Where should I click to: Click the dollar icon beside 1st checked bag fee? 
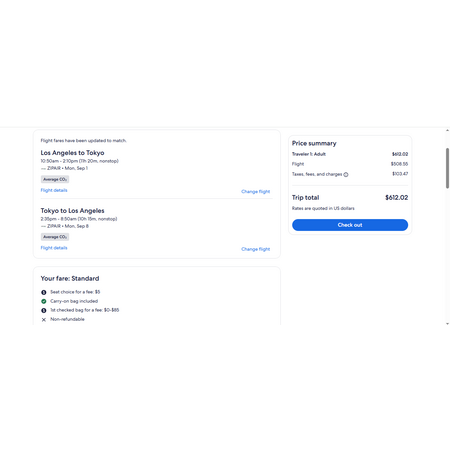coord(44,310)
